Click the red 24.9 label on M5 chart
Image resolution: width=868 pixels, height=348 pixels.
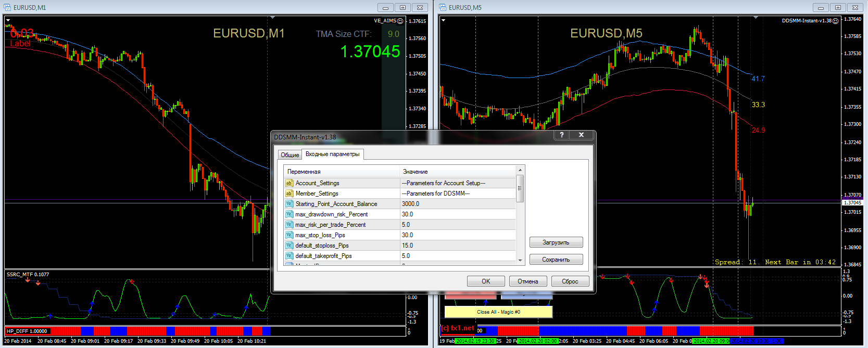pyautogui.click(x=758, y=130)
